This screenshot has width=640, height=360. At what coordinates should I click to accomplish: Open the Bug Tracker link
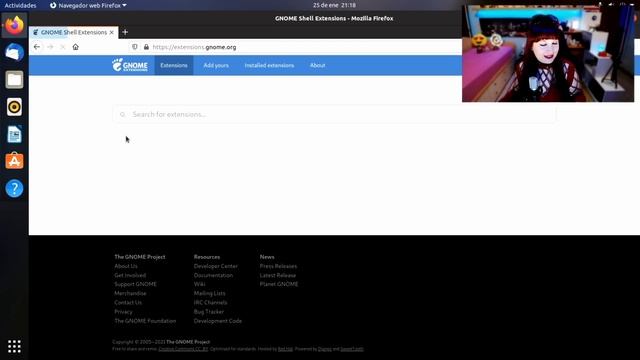tap(209, 311)
